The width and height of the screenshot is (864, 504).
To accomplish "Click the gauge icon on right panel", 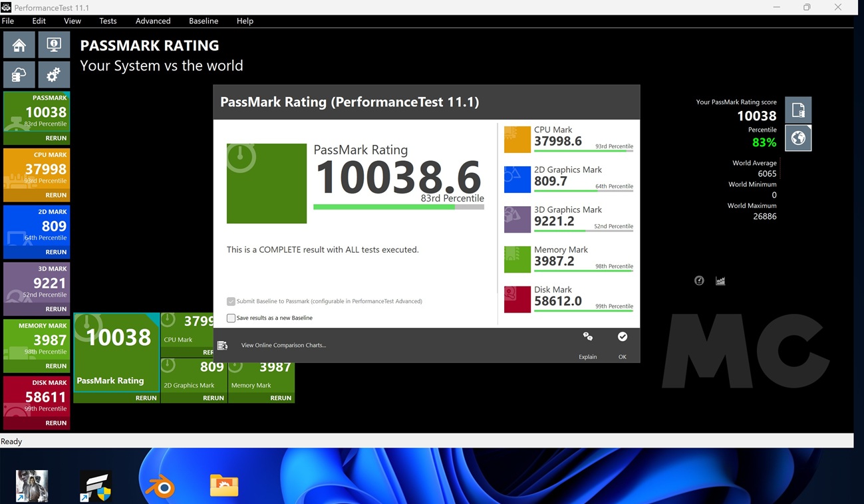I will pos(699,281).
